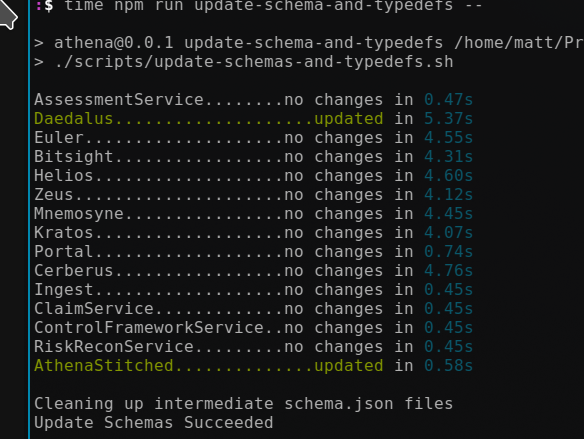This screenshot has width=584, height=439.
Task: Click the Bitsight service name
Action: pos(73,157)
